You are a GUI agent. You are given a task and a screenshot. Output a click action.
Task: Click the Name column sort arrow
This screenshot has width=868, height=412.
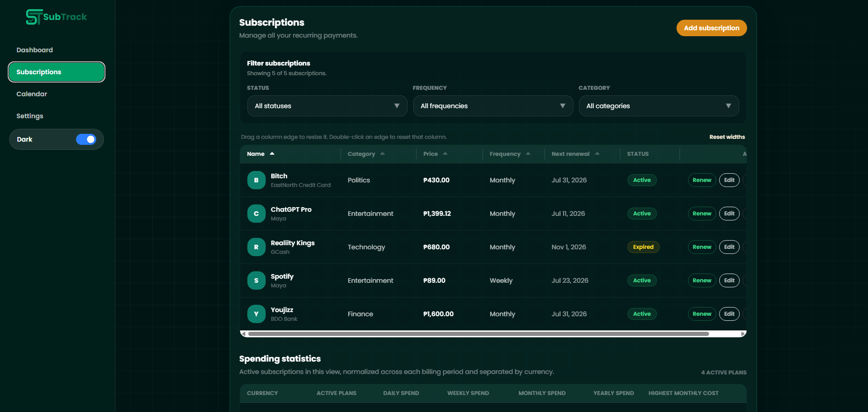point(272,154)
